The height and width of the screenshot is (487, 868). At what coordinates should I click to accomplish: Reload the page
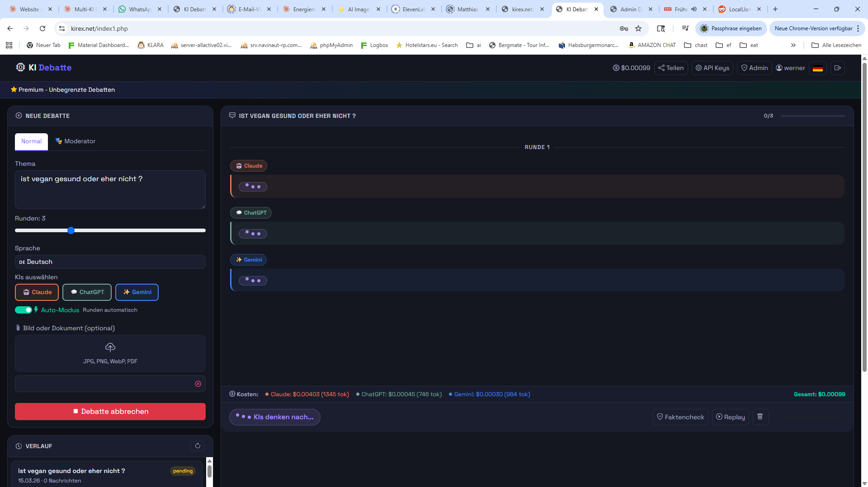[x=42, y=28]
